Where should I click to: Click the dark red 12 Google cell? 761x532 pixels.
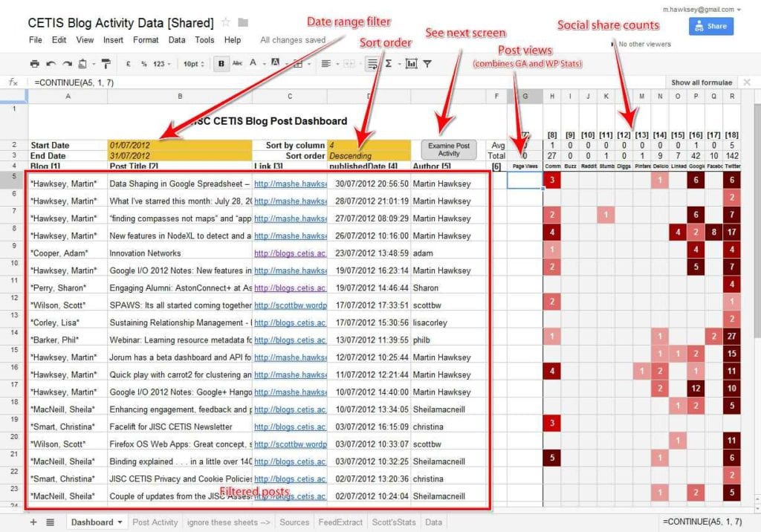(x=696, y=389)
